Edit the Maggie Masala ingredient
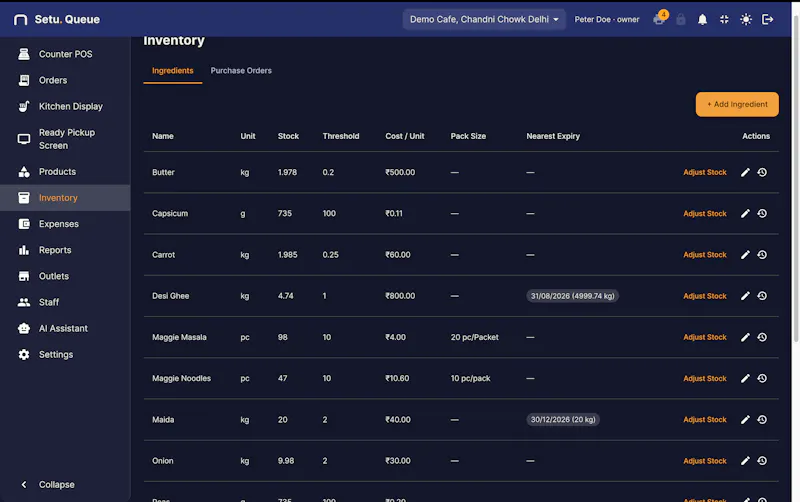Image resolution: width=800 pixels, height=502 pixels. point(745,337)
